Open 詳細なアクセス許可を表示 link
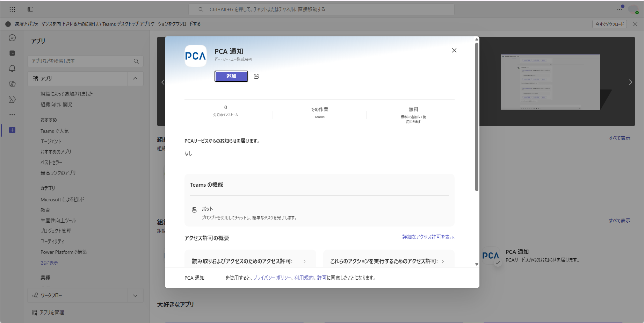 [428, 237]
